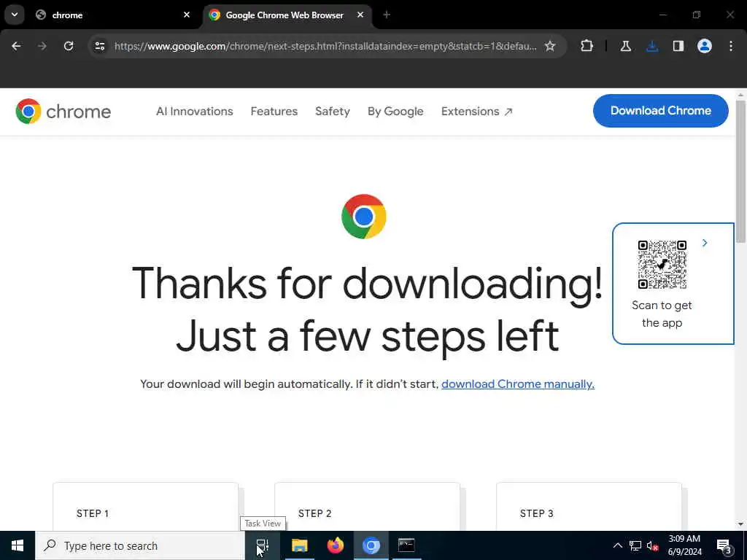Image resolution: width=747 pixels, height=560 pixels.
Task: Open the notification center icon
Action: click(724, 545)
